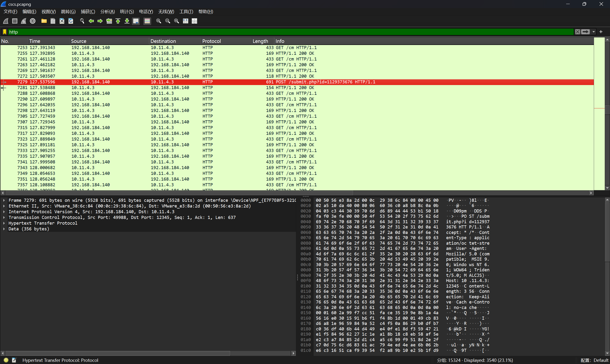Open the 工具(T) menu
This screenshot has height=364, width=610.
point(186,11)
